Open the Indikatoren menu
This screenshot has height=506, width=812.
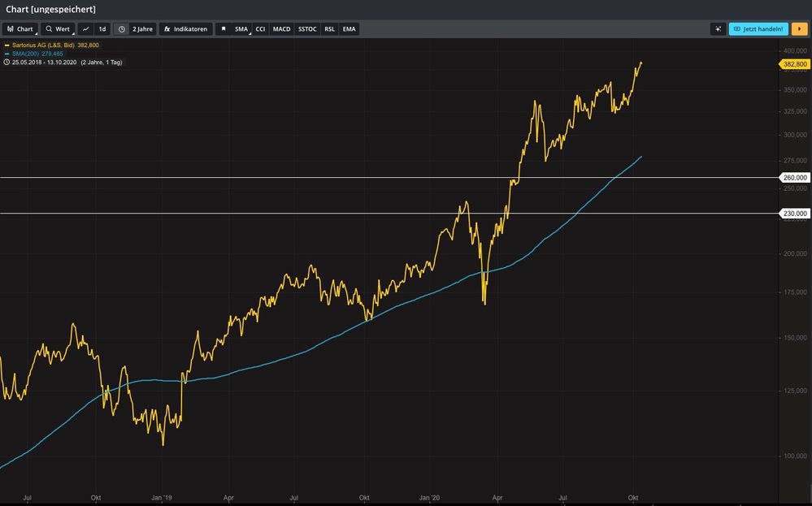point(186,29)
